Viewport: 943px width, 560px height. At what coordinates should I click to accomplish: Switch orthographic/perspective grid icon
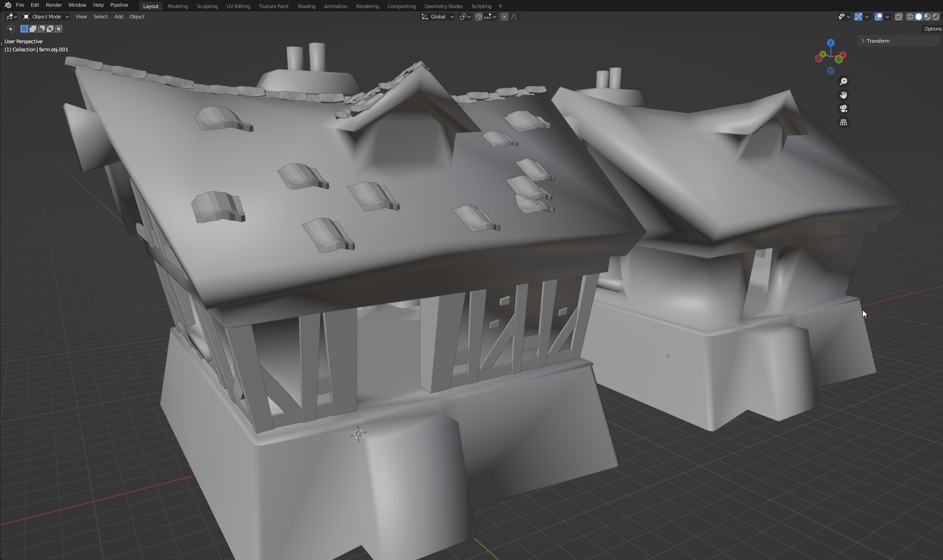[843, 122]
